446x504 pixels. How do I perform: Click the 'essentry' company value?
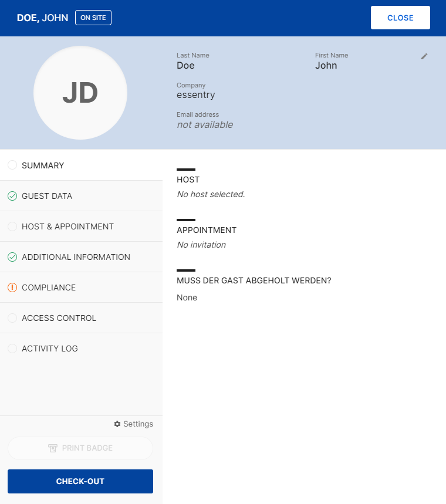pos(196,95)
